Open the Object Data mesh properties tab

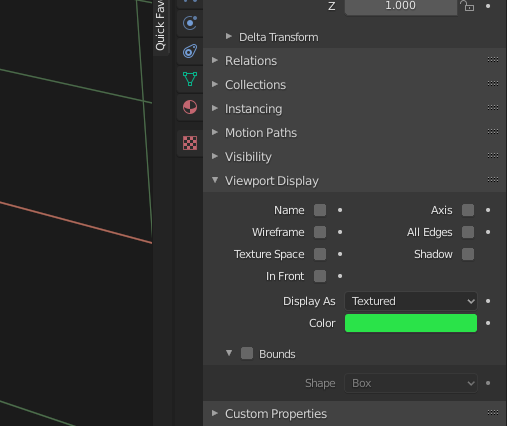(190, 79)
